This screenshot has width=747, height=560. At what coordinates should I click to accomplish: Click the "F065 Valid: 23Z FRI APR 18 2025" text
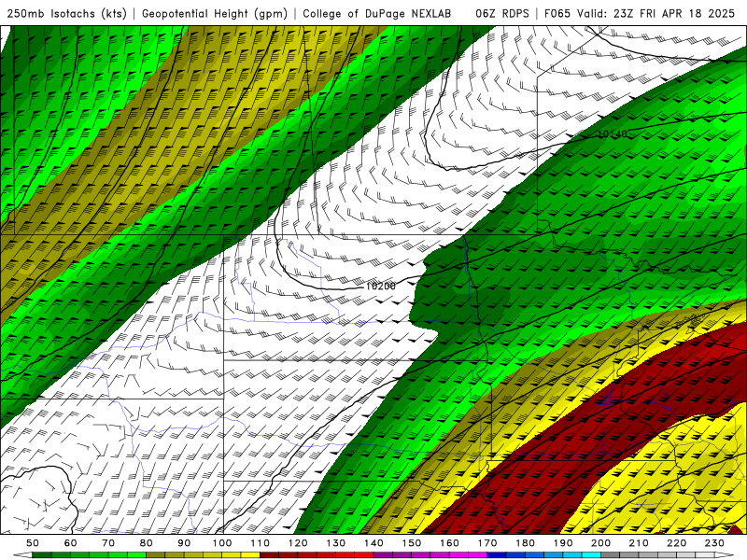click(x=640, y=14)
